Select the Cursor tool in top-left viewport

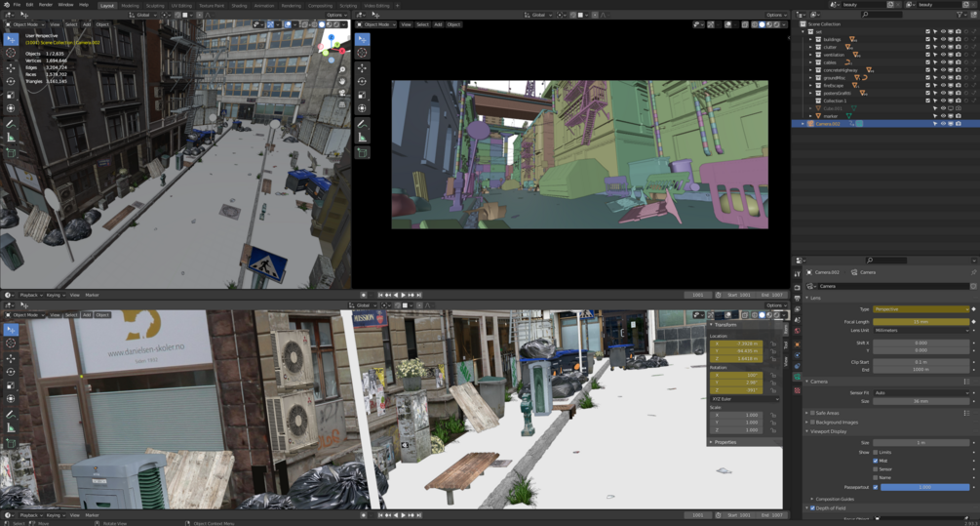11,53
